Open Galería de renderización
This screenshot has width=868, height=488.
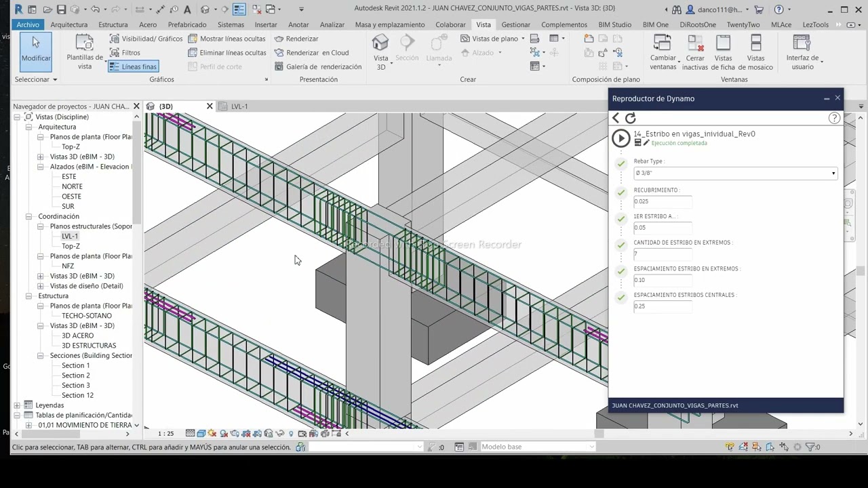[318, 66]
